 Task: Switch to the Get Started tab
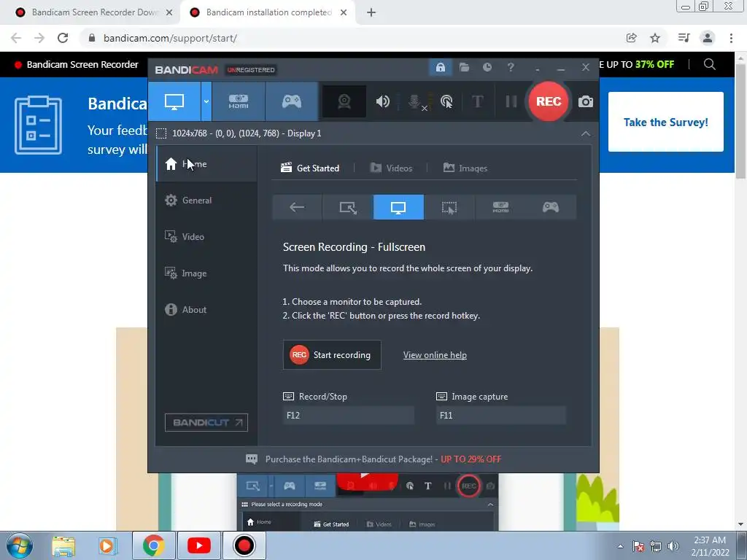pyautogui.click(x=310, y=168)
